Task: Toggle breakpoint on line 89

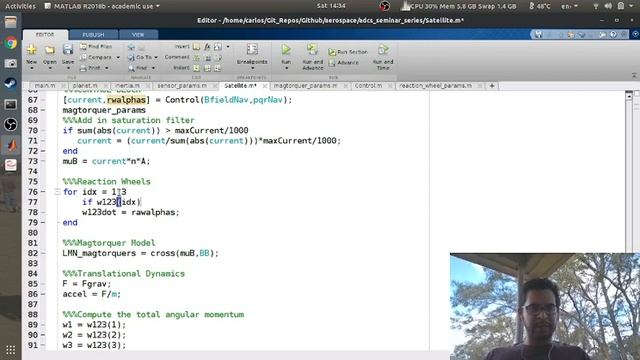Action: (43, 324)
